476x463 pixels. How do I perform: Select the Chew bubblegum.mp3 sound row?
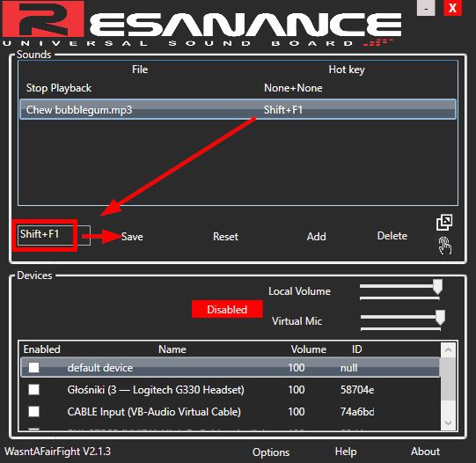coord(238,109)
